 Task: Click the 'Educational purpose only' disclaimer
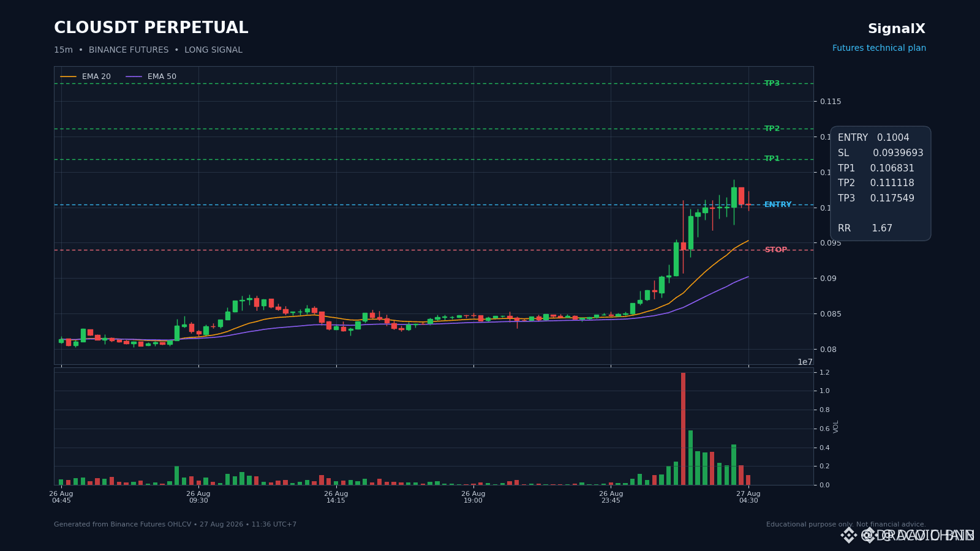point(846,525)
